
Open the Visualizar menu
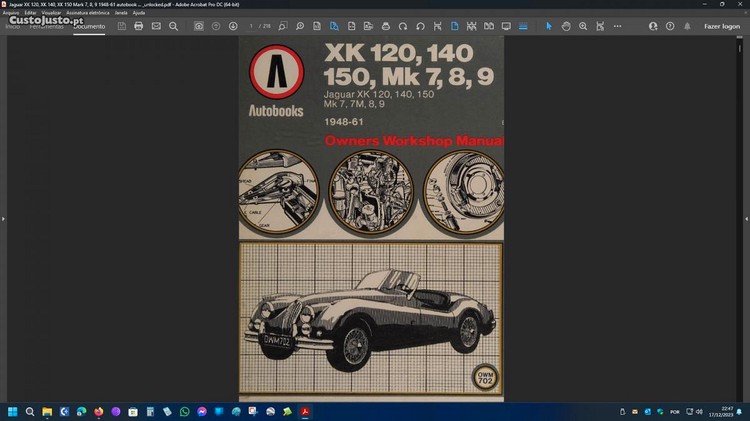click(x=51, y=13)
